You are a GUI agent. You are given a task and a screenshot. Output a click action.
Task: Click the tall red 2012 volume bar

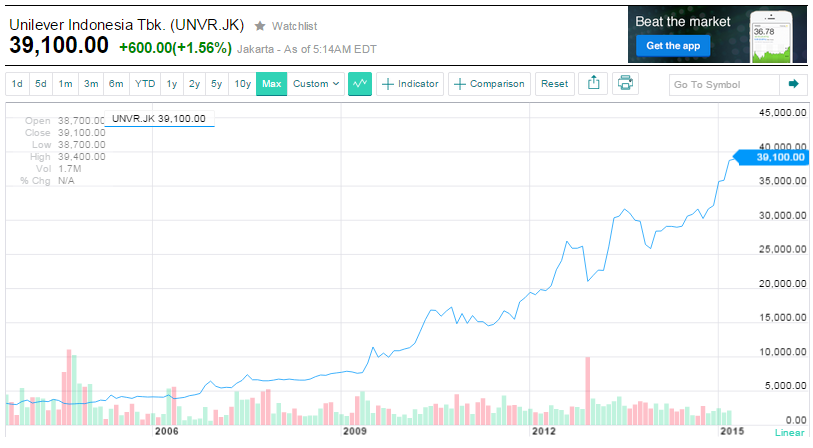587,391
